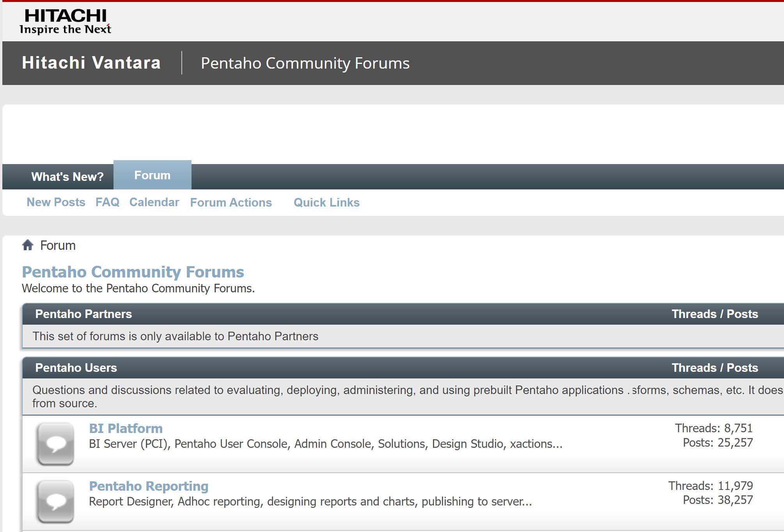Click the Pentaho Reporting description line
This screenshot has height=532, width=784.
tap(310, 502)
